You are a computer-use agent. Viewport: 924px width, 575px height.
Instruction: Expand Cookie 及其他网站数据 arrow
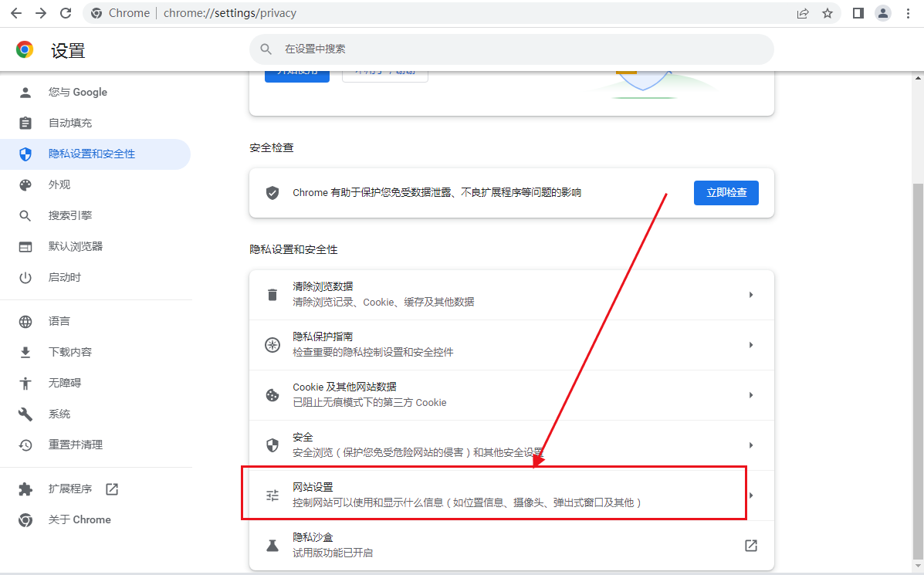tap(751, 394)
